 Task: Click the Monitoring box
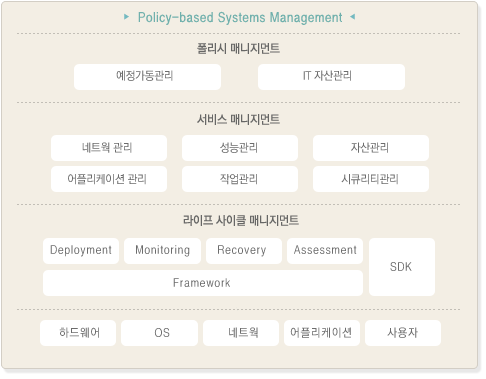pos(162,251)
